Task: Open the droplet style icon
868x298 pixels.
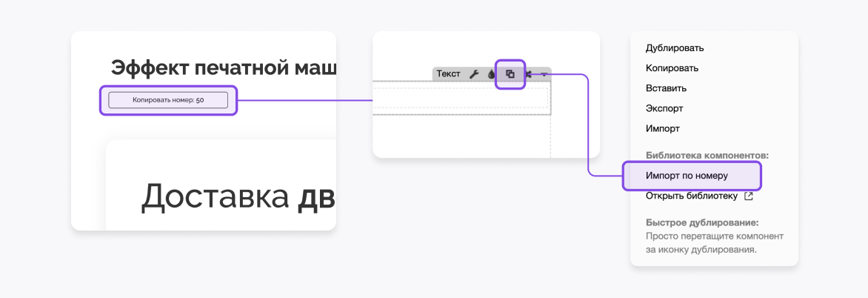Action: tap(490, 74)
